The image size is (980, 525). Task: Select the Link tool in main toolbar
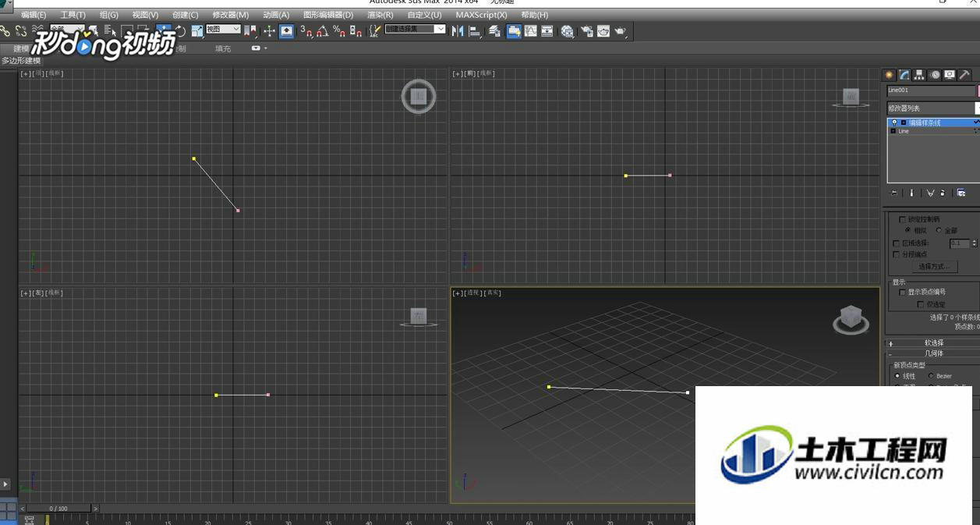coord(5,30)
